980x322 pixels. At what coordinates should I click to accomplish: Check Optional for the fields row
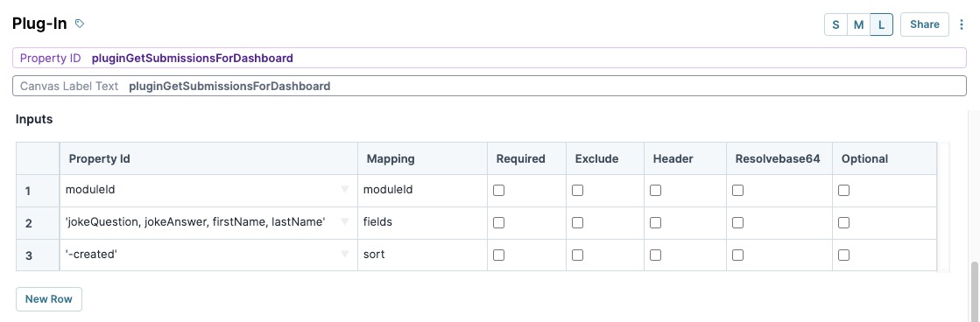coord(843,222)
